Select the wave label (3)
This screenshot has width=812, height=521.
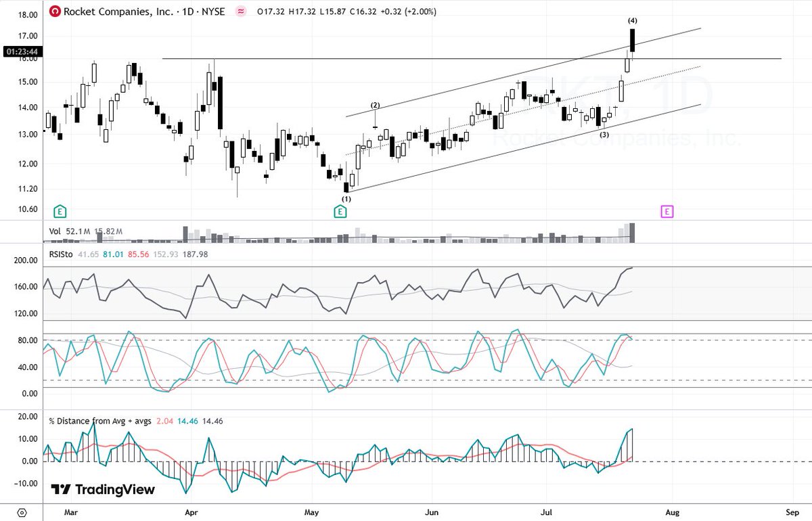coord(604,135)
